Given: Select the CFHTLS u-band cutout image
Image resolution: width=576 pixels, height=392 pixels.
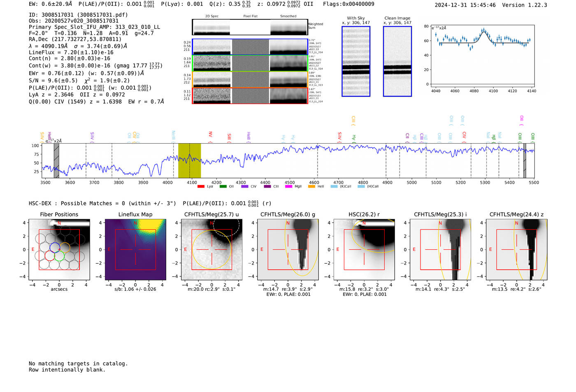Looking at the screenshot, I should click(211, 249).
